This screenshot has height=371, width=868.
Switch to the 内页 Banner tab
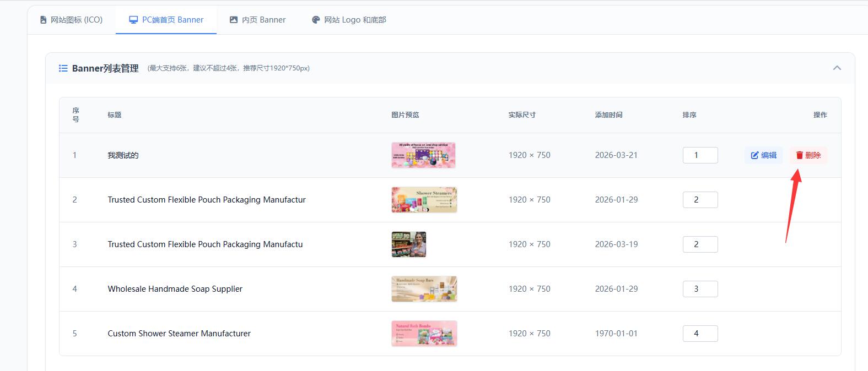(257, 20)
